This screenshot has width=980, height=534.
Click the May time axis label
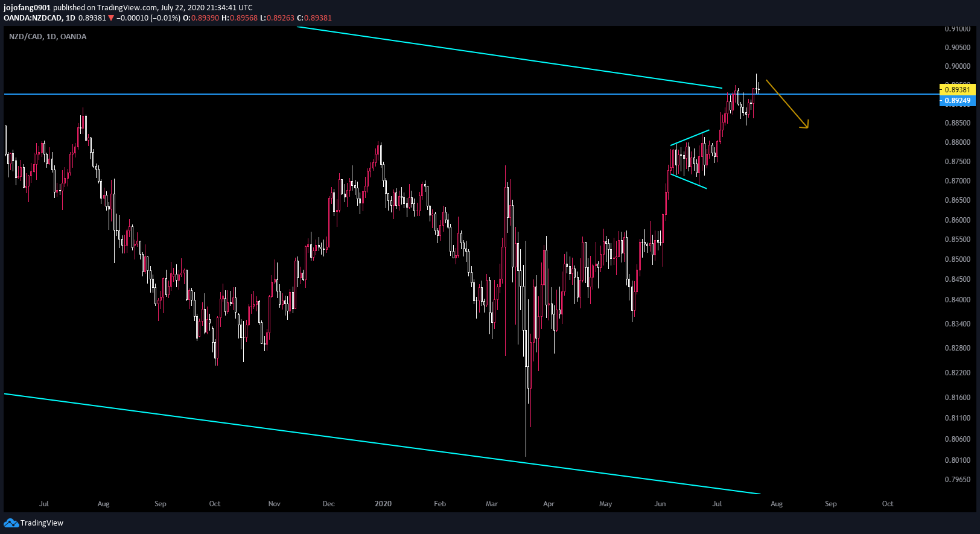pos(606,504)
